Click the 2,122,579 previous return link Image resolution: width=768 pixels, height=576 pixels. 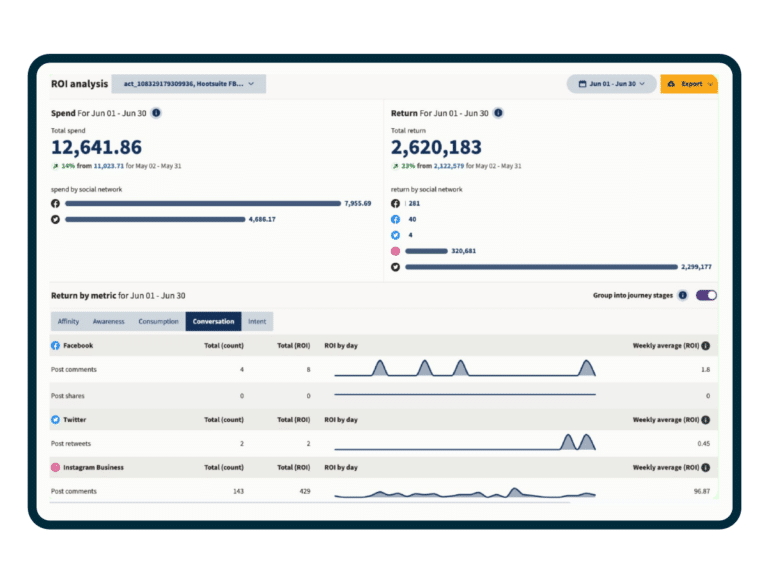coord(451,165)
